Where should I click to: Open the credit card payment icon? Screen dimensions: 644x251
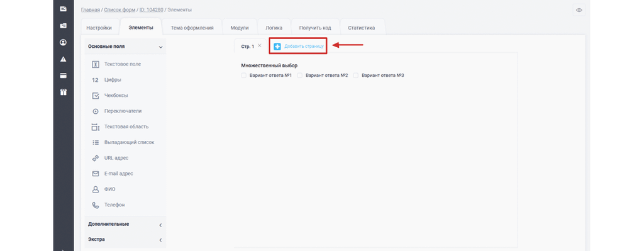tap(64, 76)
